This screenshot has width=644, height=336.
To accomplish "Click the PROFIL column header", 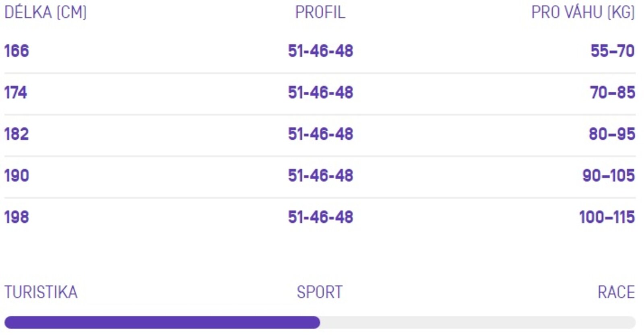I will click(x=320, y=12).
